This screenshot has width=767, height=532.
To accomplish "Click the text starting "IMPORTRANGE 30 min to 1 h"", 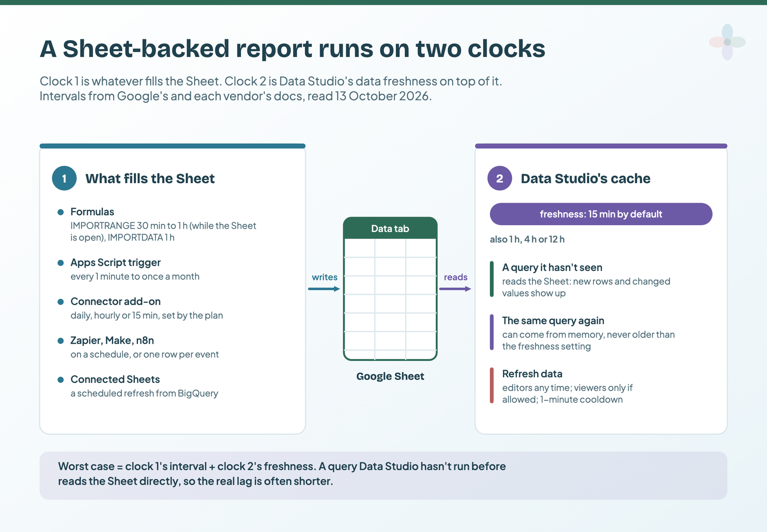I will click(x=163, y=231).
